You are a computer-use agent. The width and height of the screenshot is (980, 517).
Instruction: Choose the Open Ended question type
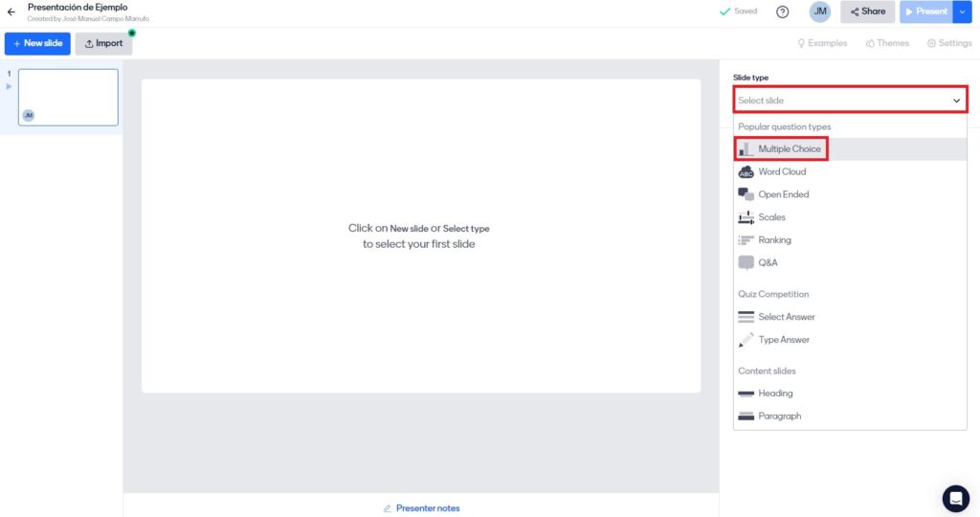coord(783,194)
